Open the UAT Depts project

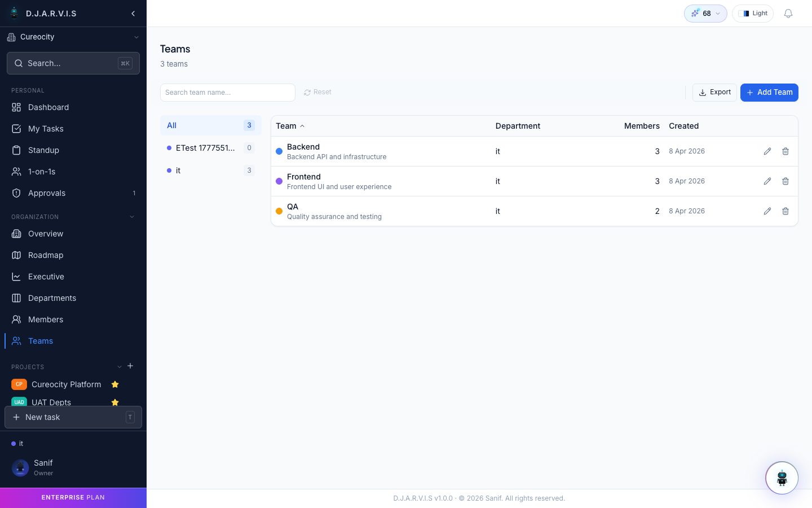51,402
